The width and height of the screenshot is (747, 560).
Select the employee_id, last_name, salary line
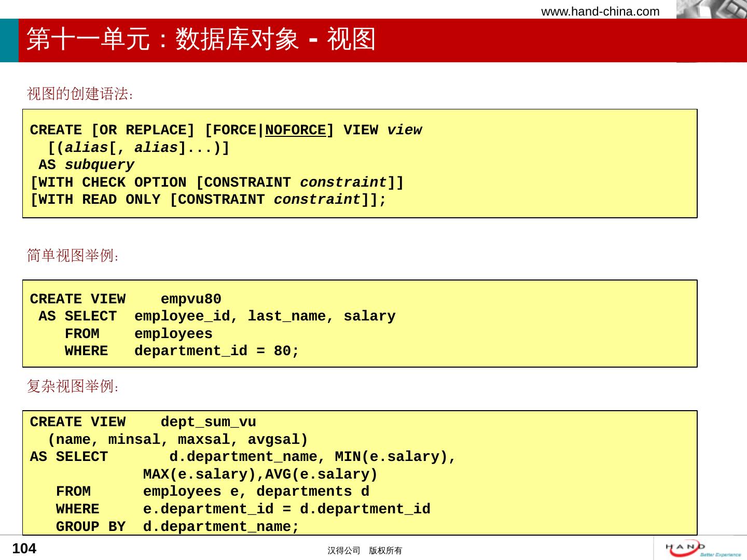217,316
